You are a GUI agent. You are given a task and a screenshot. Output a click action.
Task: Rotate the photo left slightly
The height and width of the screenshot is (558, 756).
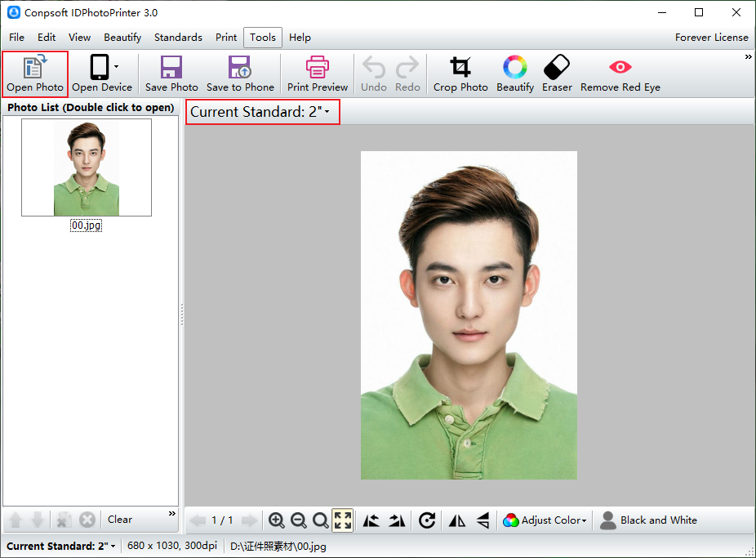[x=371, y=520]
